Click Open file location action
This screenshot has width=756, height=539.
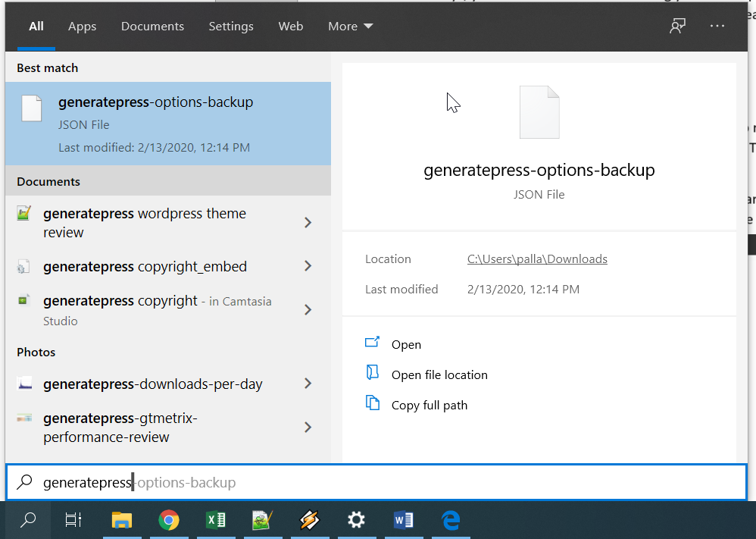click(439, 375)
